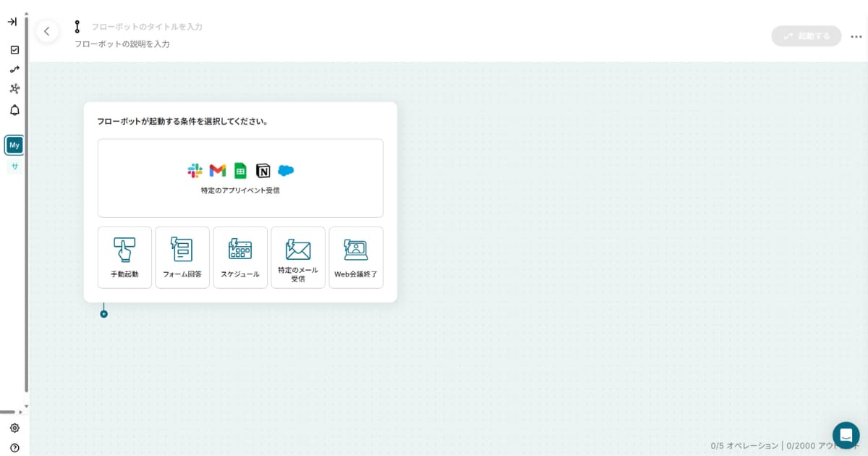Screen dimensions: 868x456
Task: Open the flowbot list sidebar icon
Action: 14,69
